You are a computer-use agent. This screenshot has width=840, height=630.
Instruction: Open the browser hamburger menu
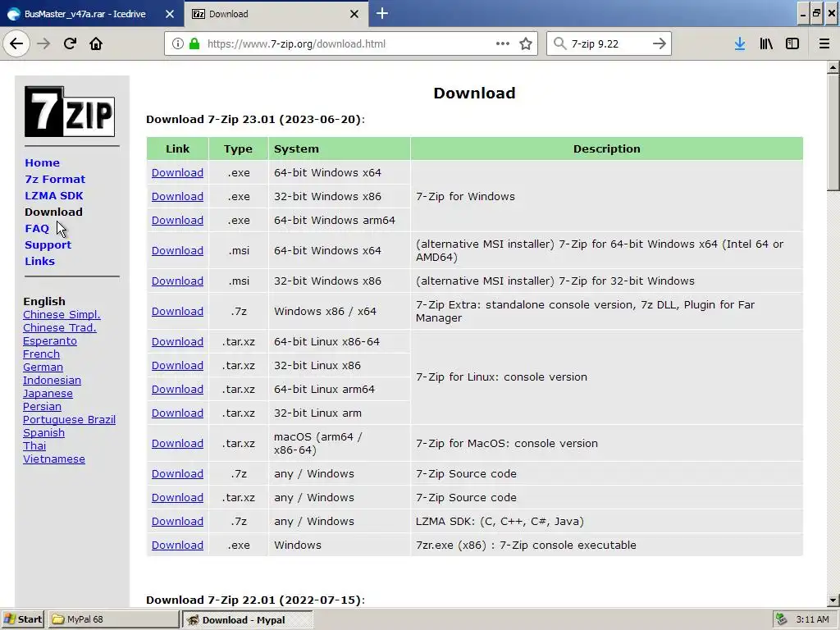[824, 44]
